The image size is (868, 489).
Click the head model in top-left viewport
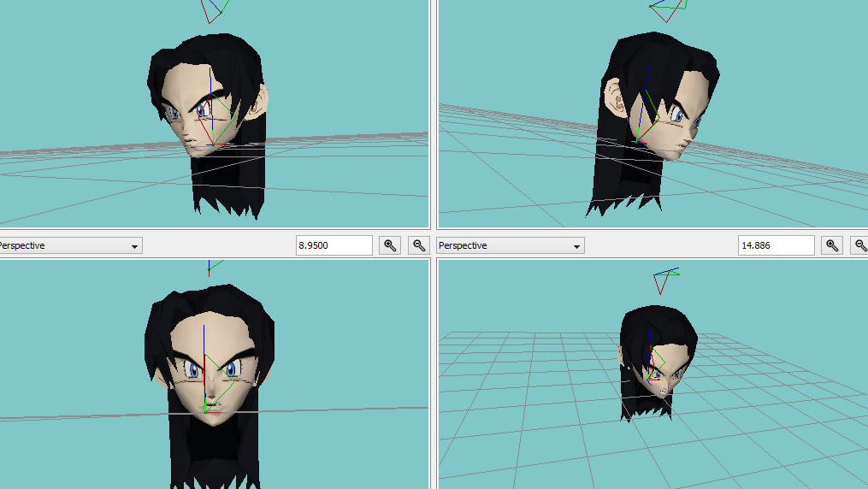tap(208, 125)
